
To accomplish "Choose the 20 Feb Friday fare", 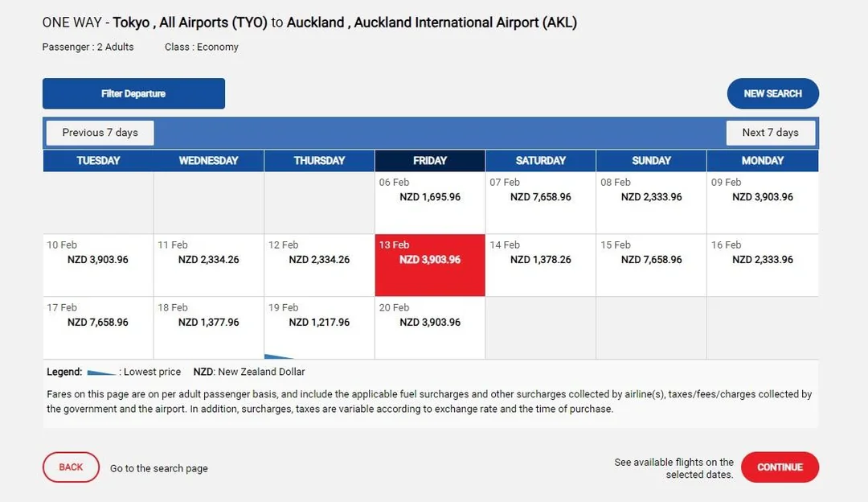I will click(430, 327).
